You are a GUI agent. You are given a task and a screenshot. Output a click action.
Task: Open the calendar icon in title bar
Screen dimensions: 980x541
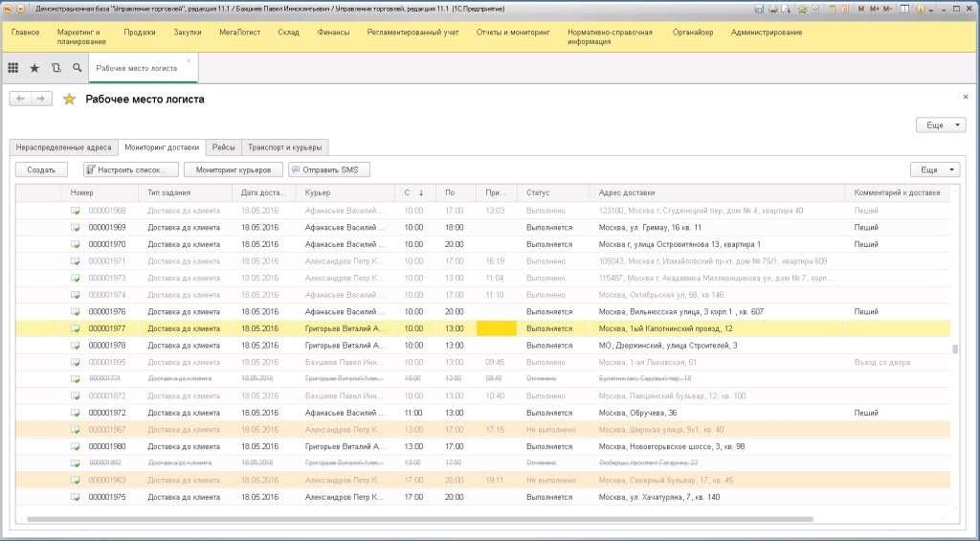845,9
